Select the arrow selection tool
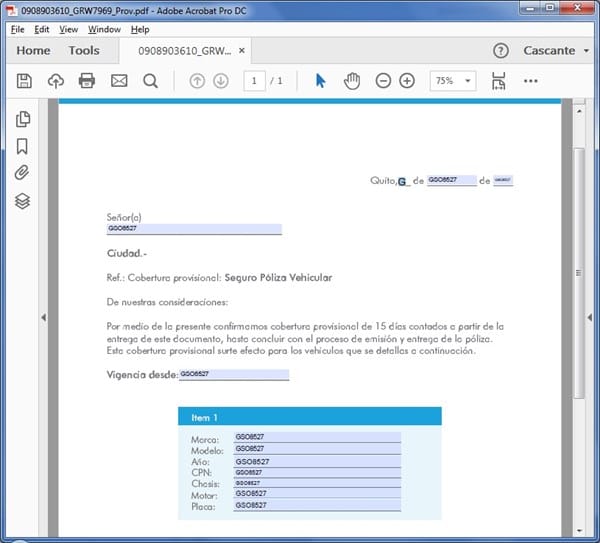The width and height of the screenshot is (600, 543). coord(320,81)
